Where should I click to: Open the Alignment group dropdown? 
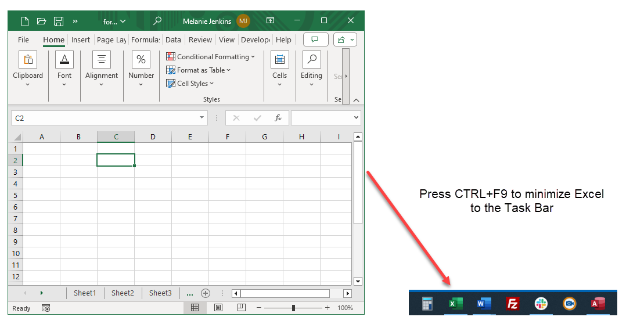pyautogui.click(x=102, y=69)
